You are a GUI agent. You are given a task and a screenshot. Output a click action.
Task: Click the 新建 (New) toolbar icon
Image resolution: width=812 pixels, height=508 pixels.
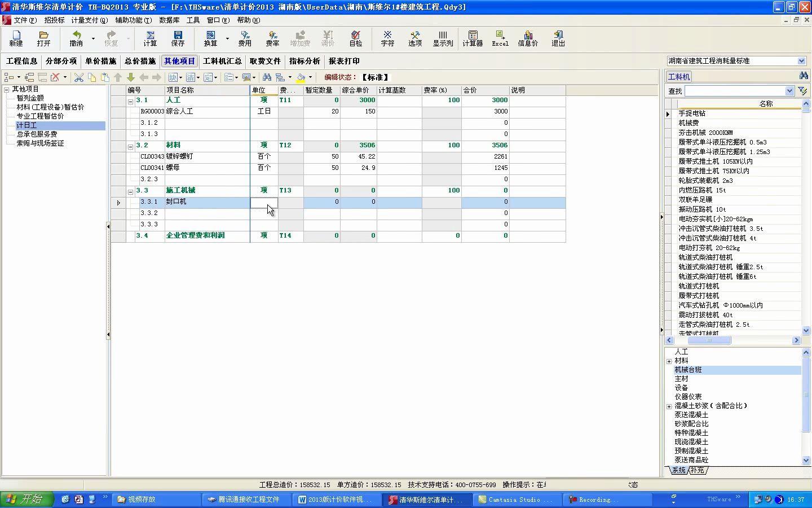(16, 38)
